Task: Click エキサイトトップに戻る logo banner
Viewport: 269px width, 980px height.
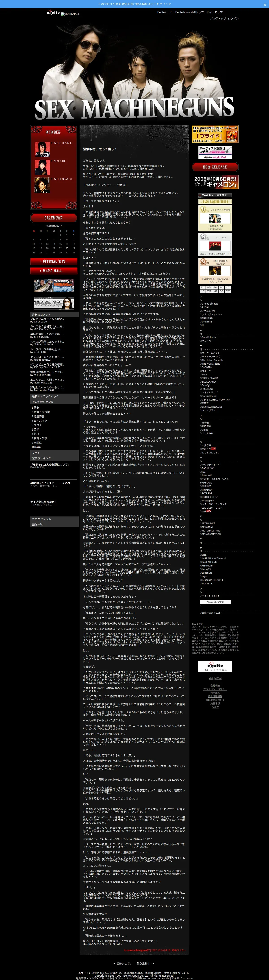Action: pos(215,666)
